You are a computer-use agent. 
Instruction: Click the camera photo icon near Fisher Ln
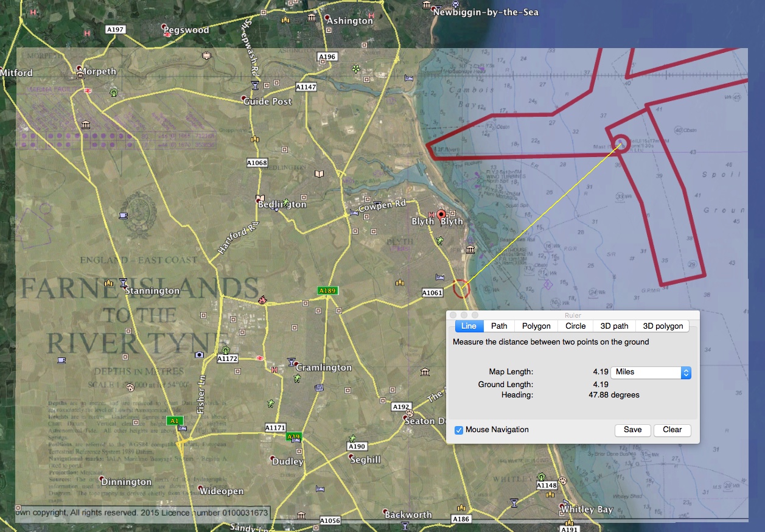coord(199,354)
